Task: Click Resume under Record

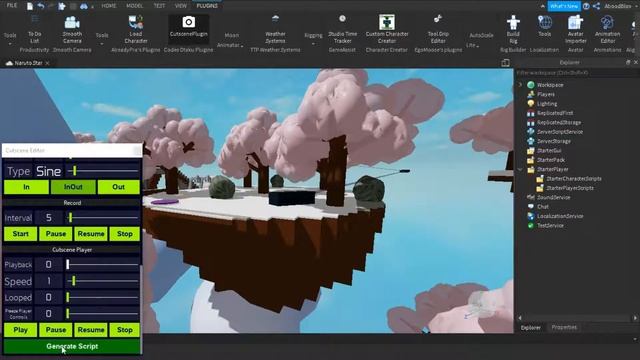Action: pos(91,234)
